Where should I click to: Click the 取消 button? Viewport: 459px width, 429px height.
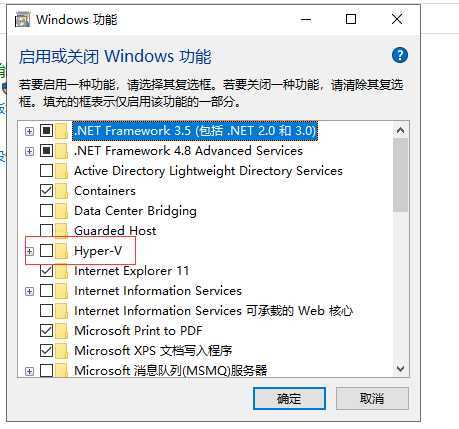coord(372,398)
